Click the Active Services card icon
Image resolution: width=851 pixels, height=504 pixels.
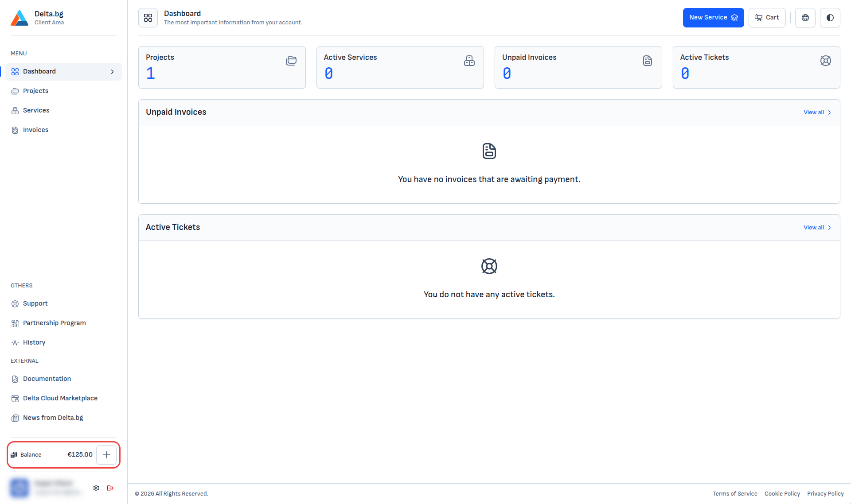(x=469, y=61)
